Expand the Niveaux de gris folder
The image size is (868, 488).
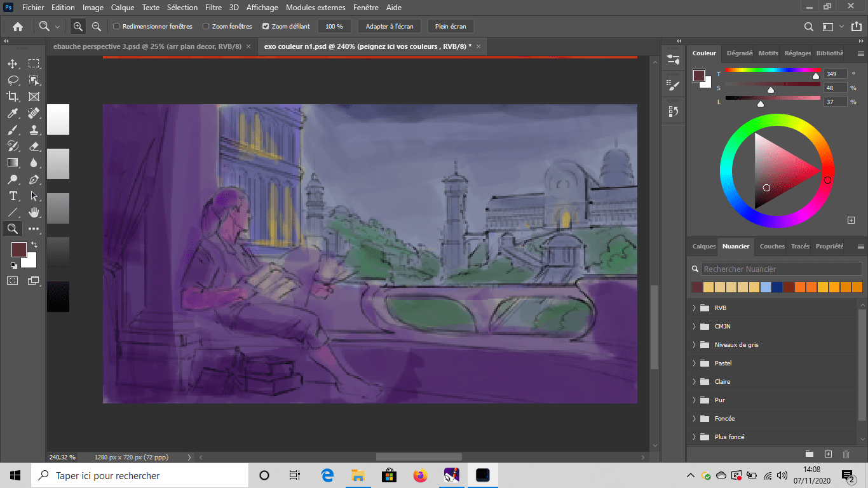click(693, 345)
